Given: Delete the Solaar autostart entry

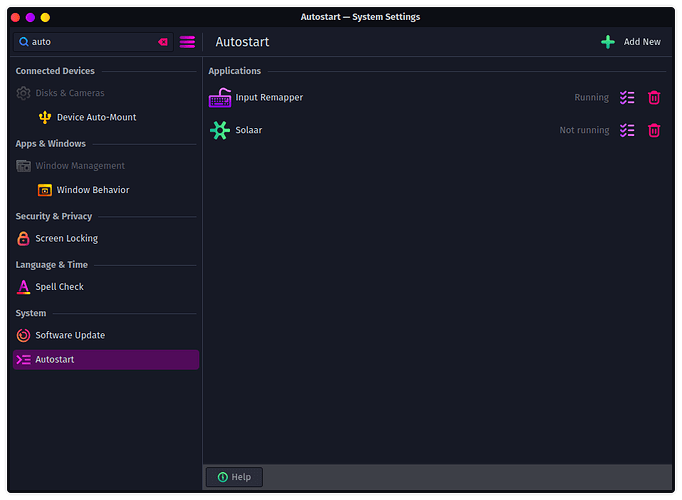Looking at the screenshot, I should pyautogui.click(x=654, y=130).
